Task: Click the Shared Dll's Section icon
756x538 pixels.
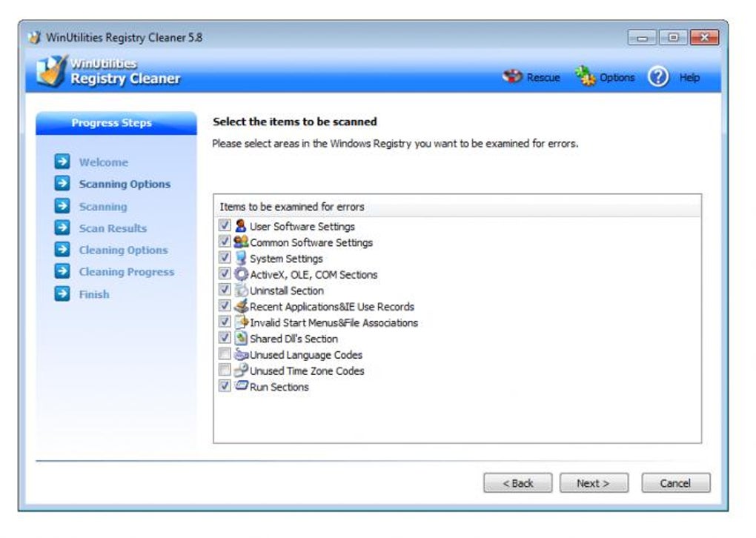Action: (239, 339)
